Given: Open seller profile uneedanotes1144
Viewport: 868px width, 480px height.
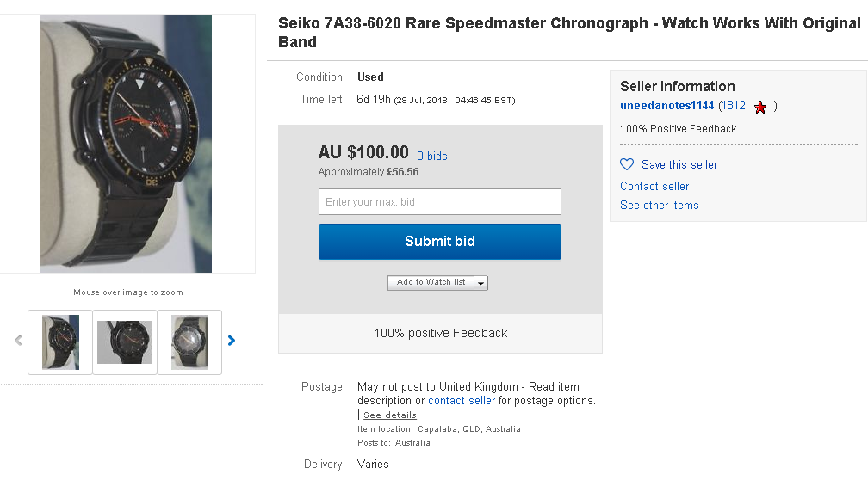Looking at the screenshot, I should [667, 106].
